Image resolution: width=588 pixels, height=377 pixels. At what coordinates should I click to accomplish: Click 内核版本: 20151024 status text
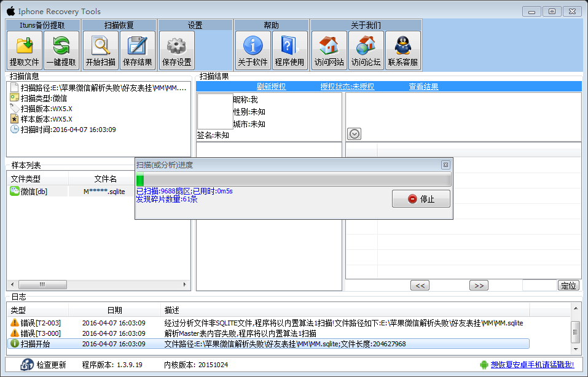(196, 365)
